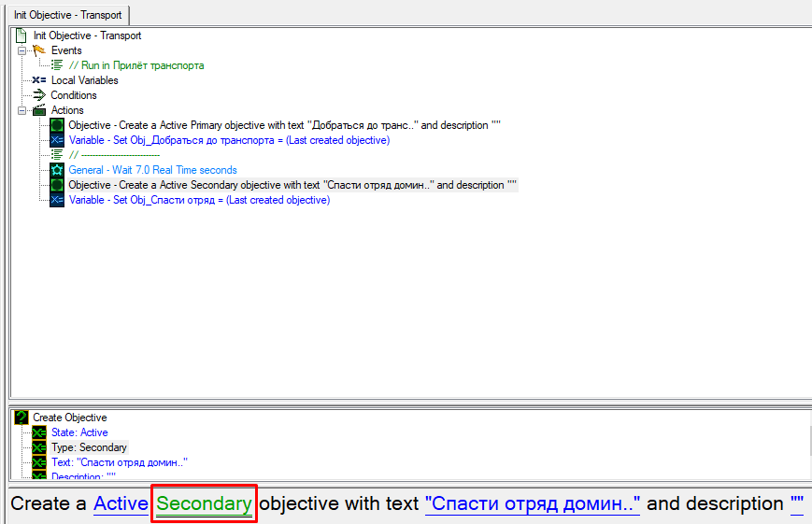Click the parameter panel's vertical scrollbar
The width and height of the screenshot is (812, 524).
804,444
